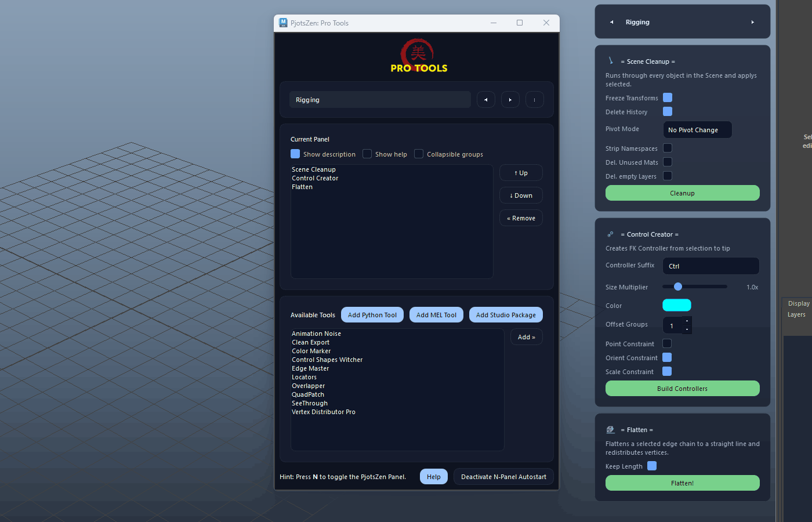Decrease Offset Groups value with down arrow
This screenshot has width=812, height=522.
(687, 329)
